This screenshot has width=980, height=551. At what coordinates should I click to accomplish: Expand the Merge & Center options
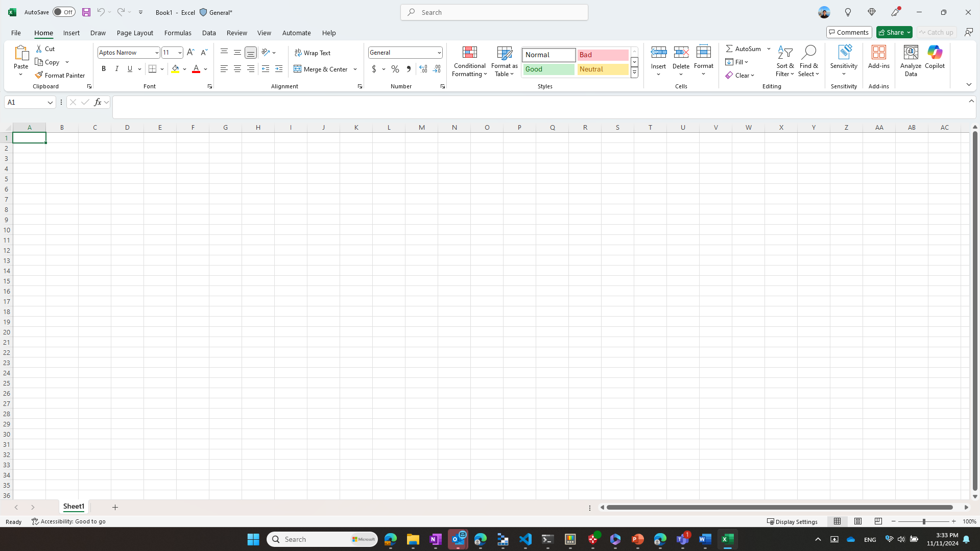[x=355, y=69]
